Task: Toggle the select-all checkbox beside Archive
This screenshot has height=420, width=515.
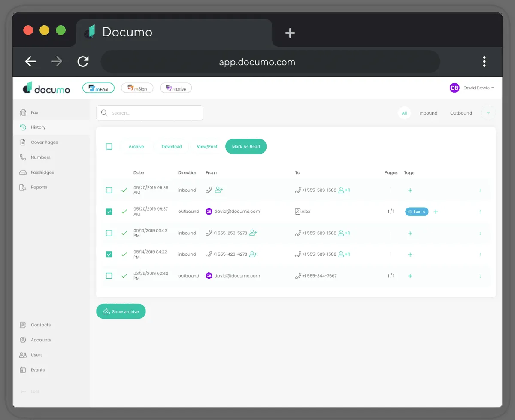Action: tap(109, 146)
